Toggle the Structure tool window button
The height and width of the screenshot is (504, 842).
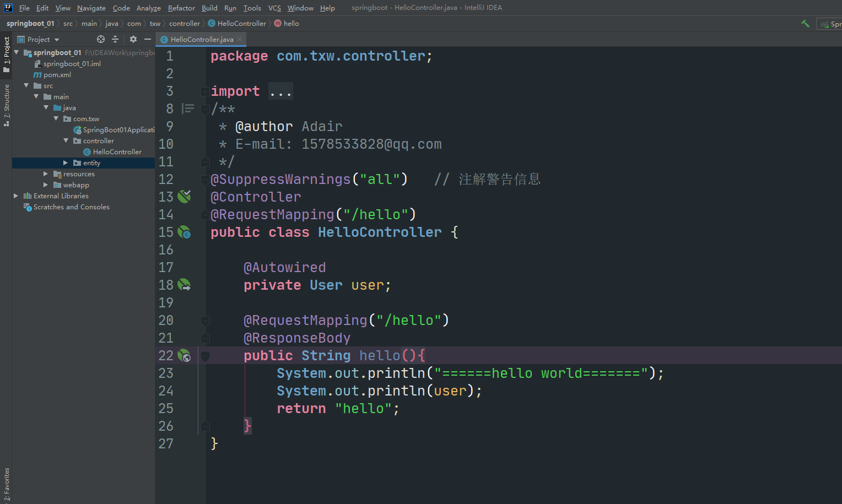click(6, 105)
